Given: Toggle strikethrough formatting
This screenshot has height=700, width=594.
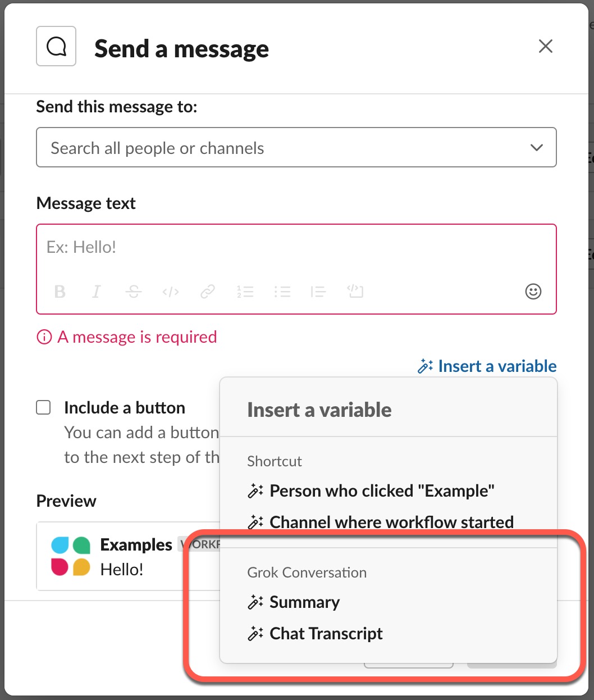Looking at the screenshot, I should [x=134, y=292].
